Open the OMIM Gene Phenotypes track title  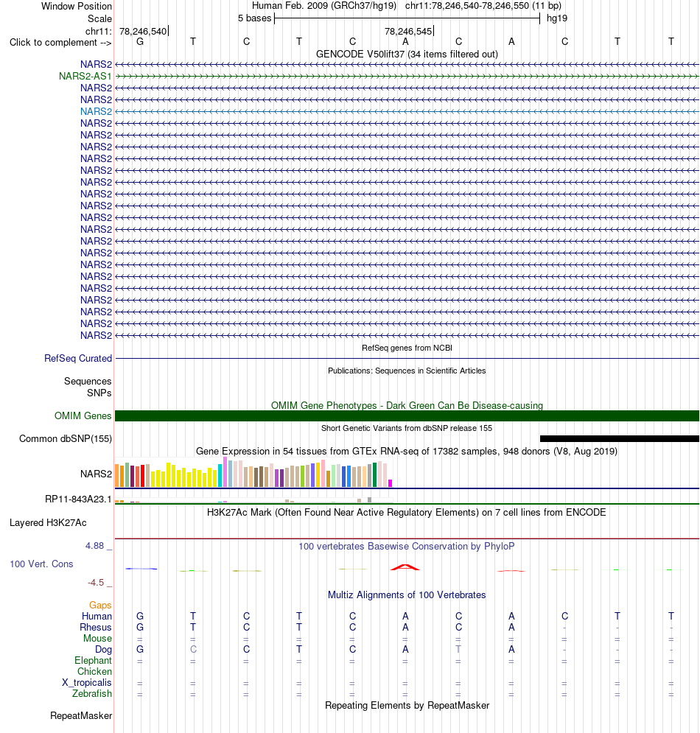(x=407, y=405)
